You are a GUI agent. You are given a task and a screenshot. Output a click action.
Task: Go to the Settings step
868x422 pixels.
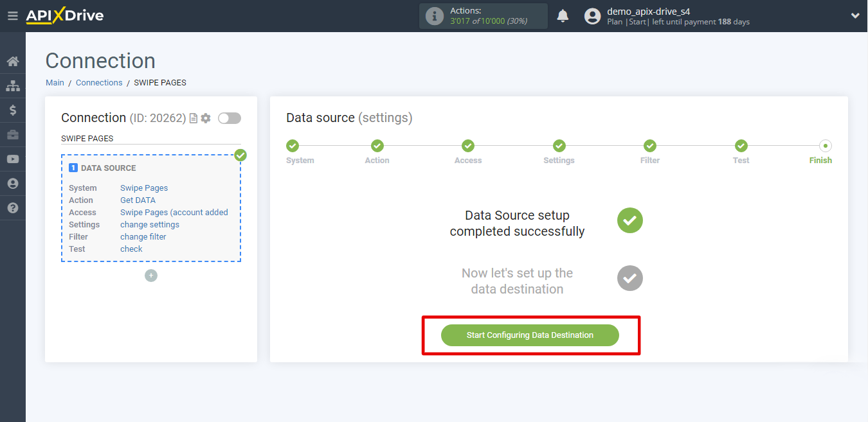click(559, 152)
